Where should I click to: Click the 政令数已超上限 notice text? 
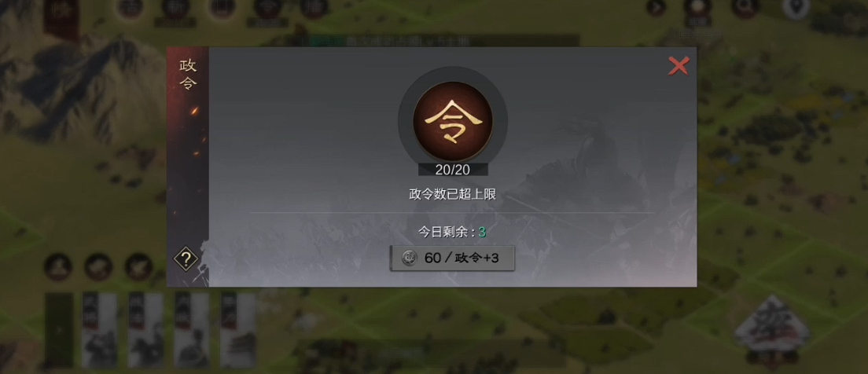(x=452, y=194)
